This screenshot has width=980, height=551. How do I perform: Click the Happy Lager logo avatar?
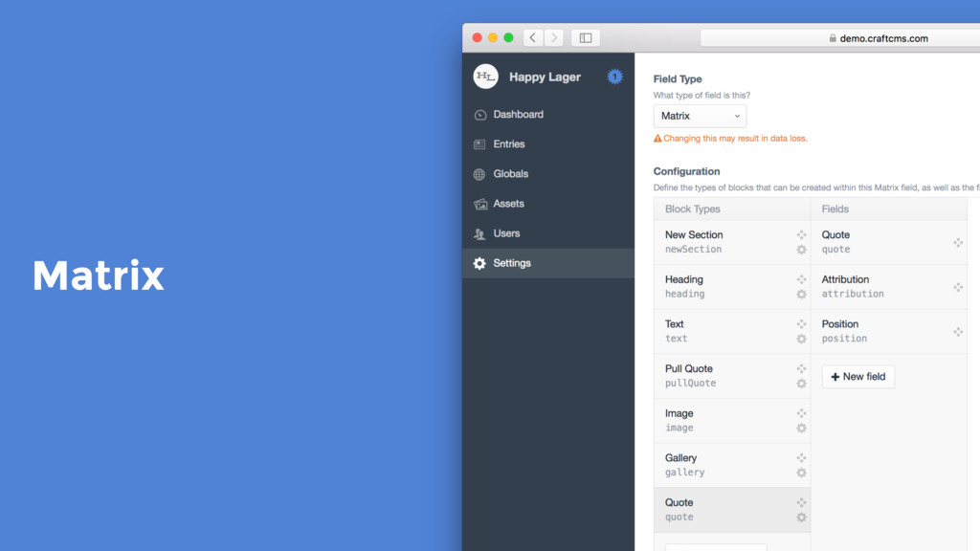click(x=485, y=77)
